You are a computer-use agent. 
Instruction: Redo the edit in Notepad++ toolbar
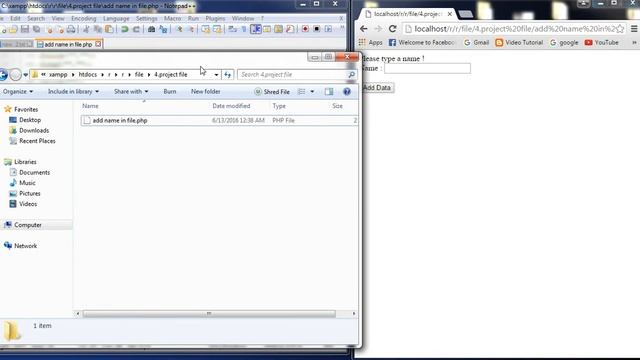(x=136, y=29)
